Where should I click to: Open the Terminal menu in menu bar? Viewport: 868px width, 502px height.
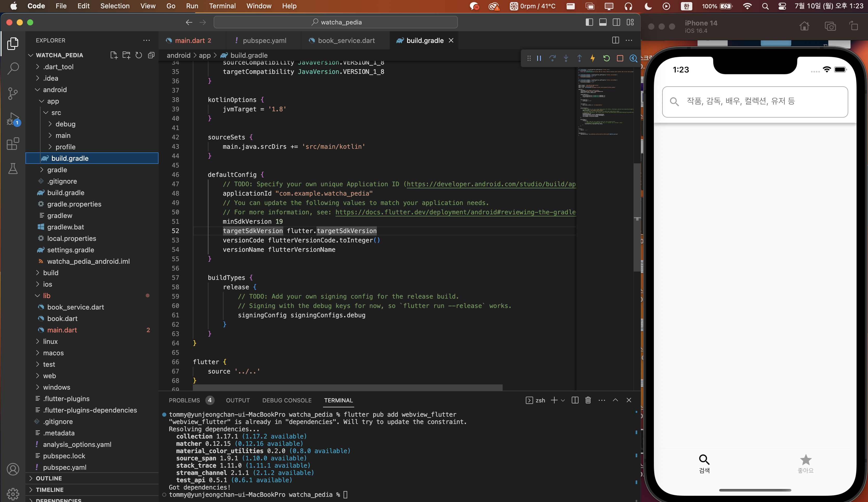point(222,6)
